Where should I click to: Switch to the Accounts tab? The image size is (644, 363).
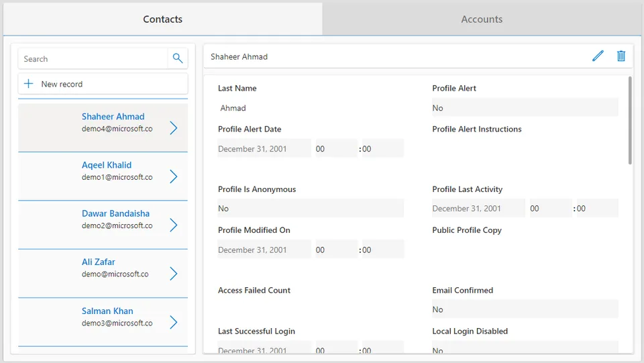click(482, 19)
